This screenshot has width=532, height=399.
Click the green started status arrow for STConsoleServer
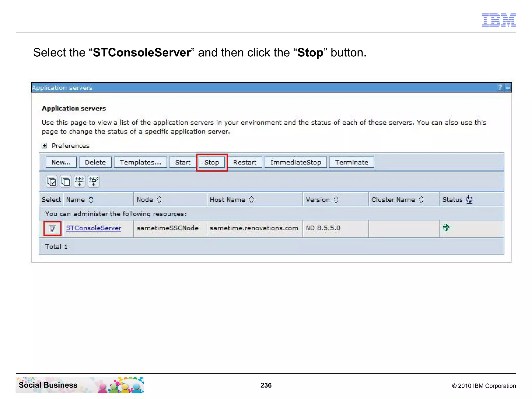point(446,227)
